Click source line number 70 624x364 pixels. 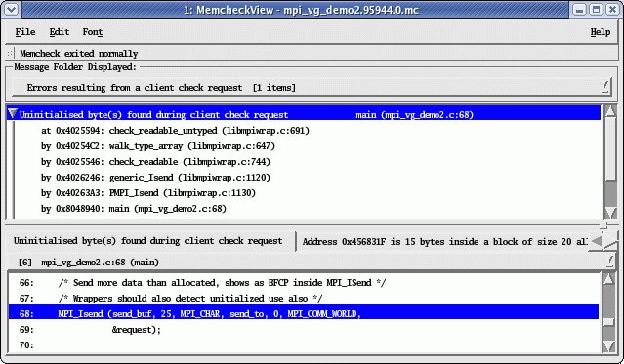coord(26,344)
